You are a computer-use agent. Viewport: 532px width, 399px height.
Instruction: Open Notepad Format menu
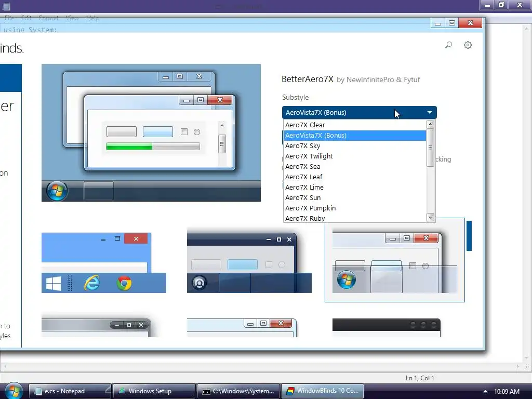(x=48, y=18)
